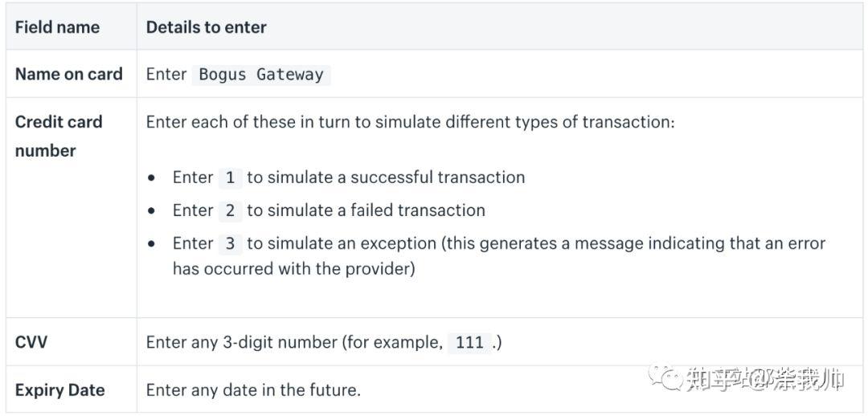Click the first bullet point marker
The image size is (868, 416).
coord(152,178)
